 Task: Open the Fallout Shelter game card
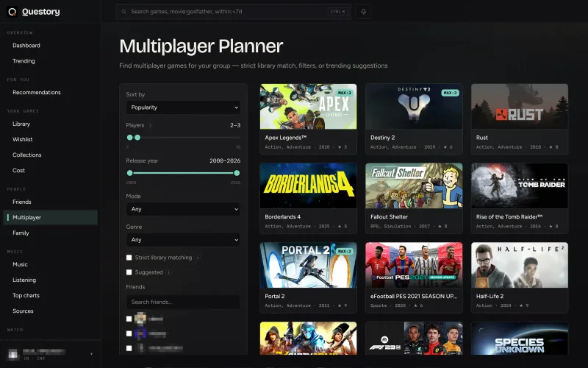[414, 198]
